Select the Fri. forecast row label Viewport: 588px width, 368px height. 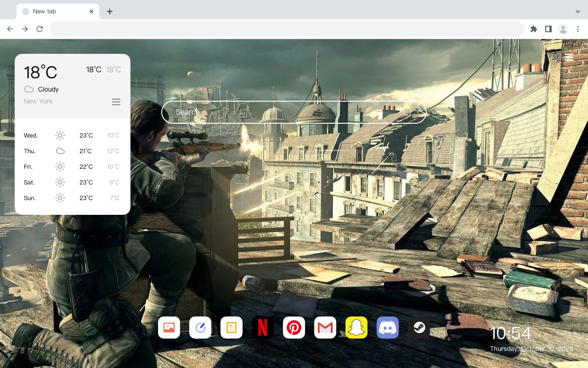[x=28, y=167]
